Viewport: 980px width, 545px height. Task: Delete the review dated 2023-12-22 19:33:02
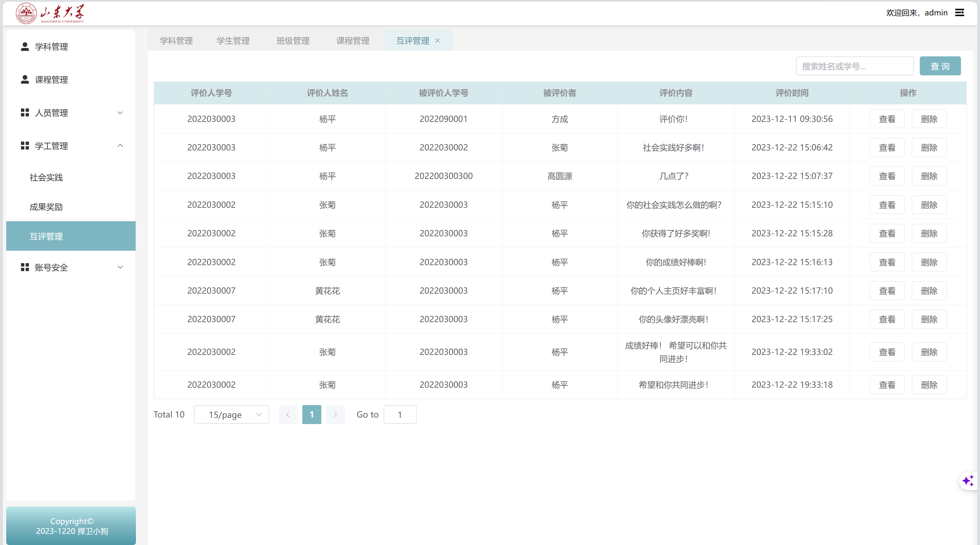point(929,352)
